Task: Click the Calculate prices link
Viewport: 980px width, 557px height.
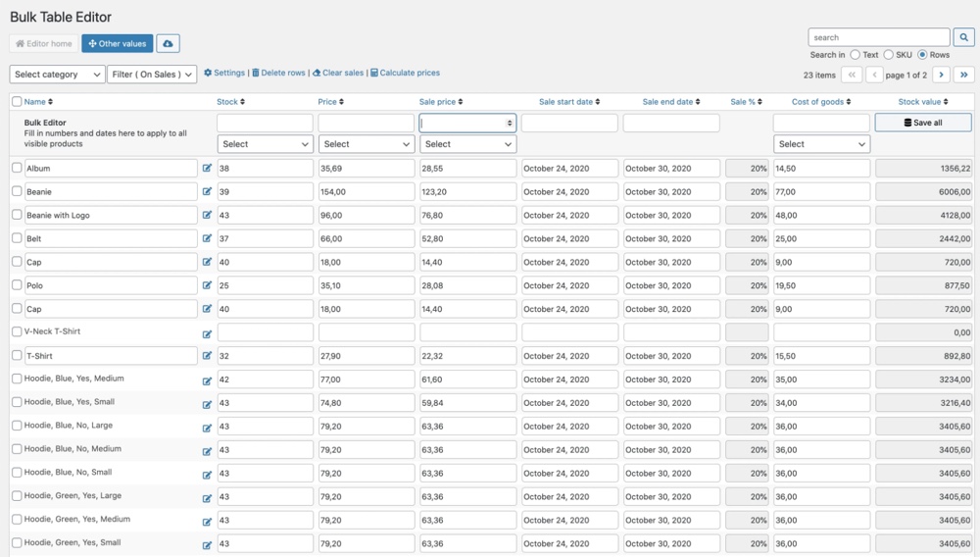Action: (x=405, y=73)
